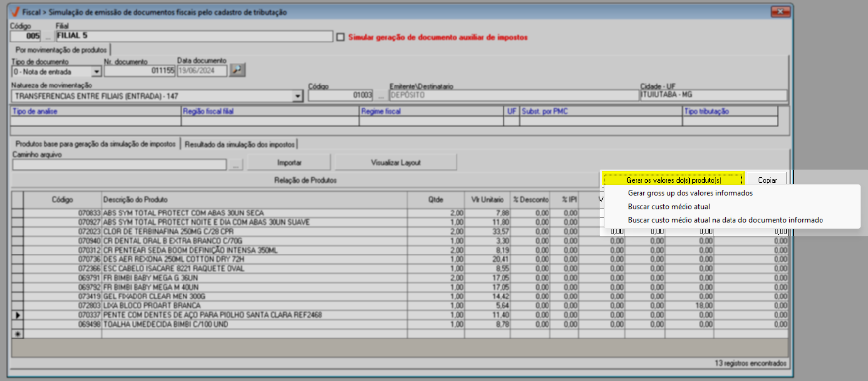Select Buscar custo médio atual na data do documento

pyautogui.click(x=725, y=220)
